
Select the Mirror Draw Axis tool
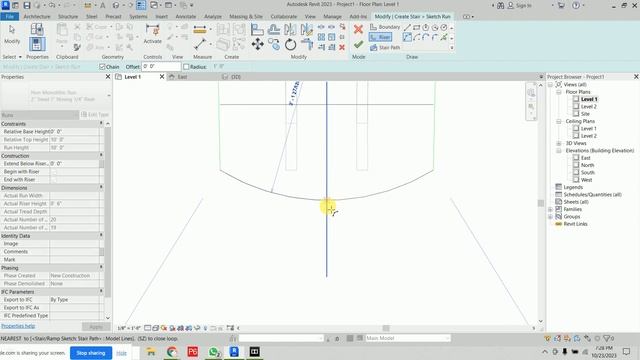(x=306, y=29)
